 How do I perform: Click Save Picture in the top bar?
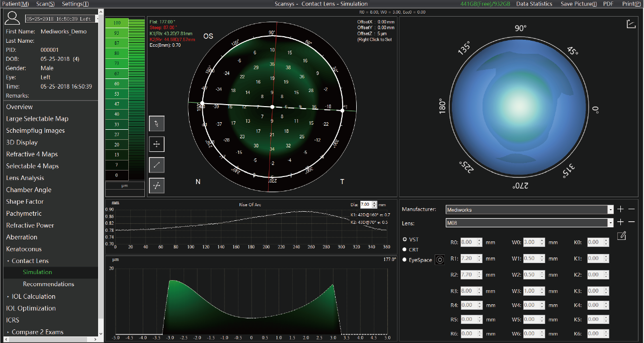(579, 4)
